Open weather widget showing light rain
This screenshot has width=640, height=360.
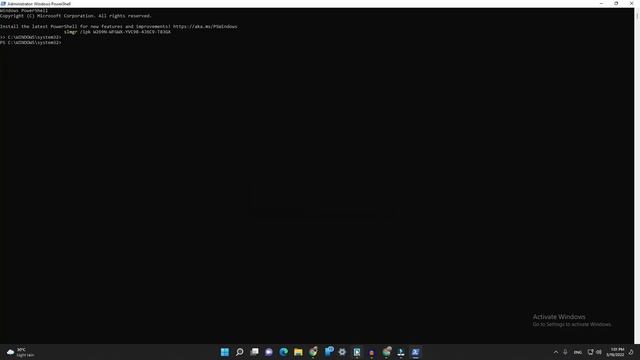coord(20,352)
